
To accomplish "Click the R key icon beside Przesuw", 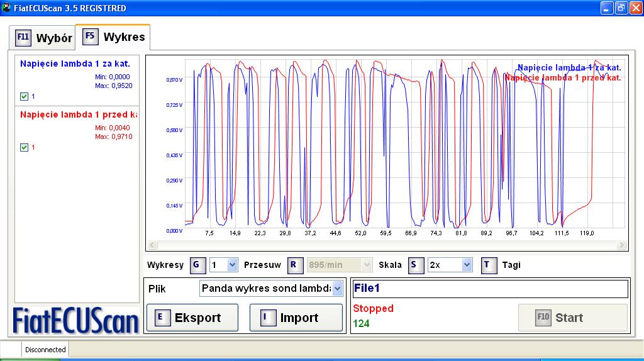I will click(294, 265).
